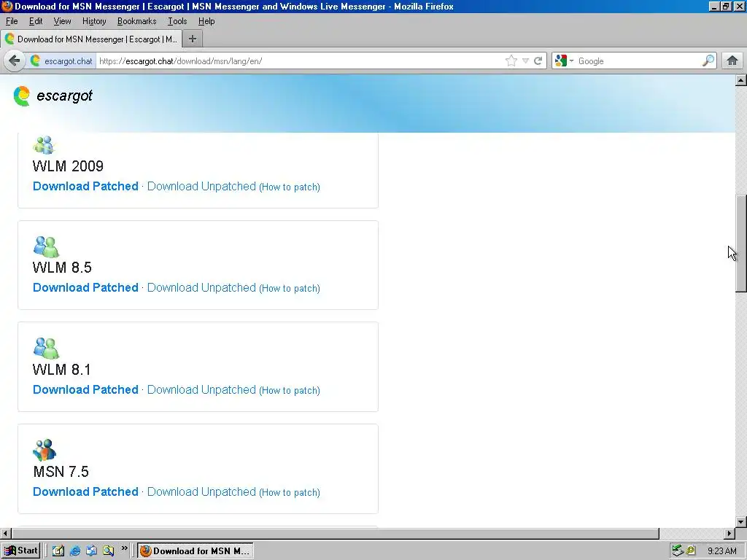
Task: Click the vertical scrollbar up arrow
Action: tap(741, 80)
